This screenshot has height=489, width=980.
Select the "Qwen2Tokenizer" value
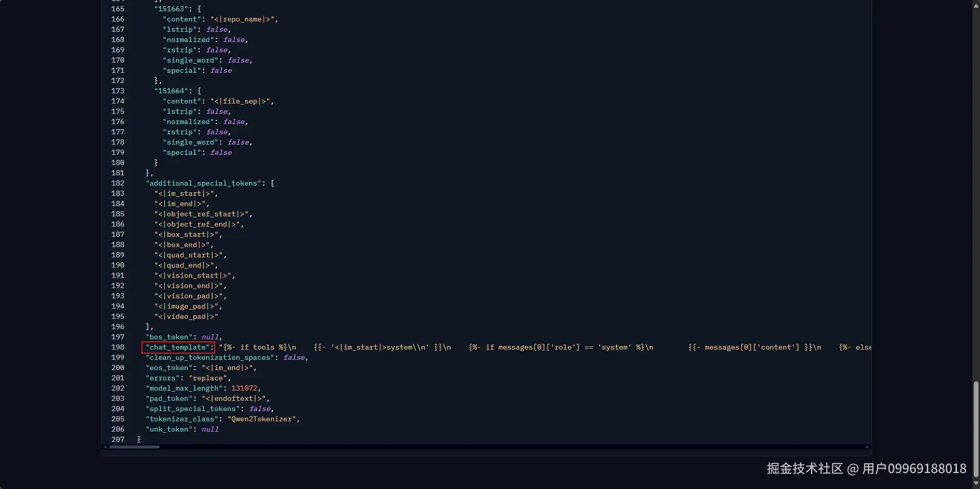pos(262,419)
